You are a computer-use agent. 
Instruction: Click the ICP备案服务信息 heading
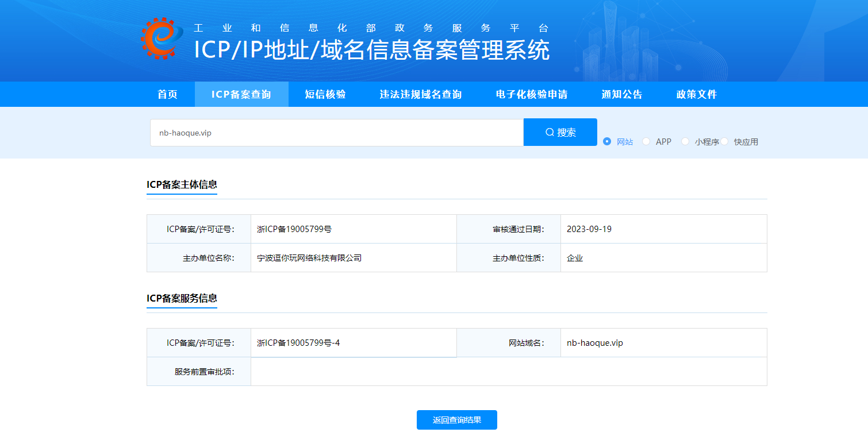click(182, 298)
